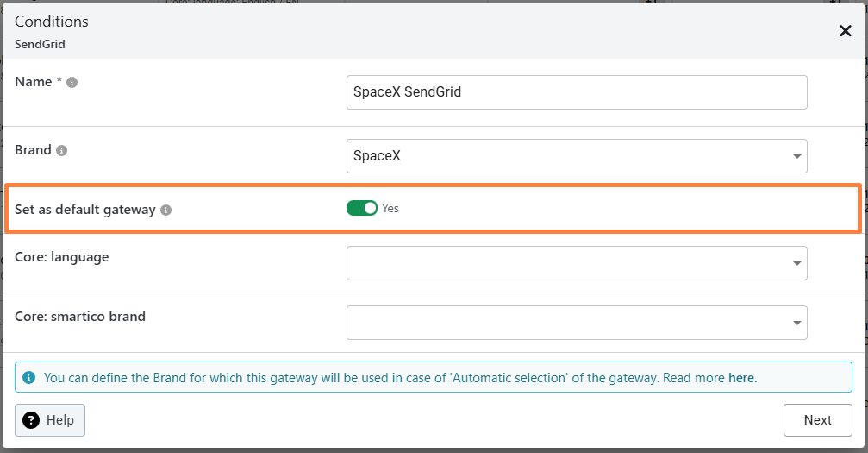Expand the Core: language dropdown
The width and height of the screenshot is (868, 453).
(x=576, y=263)
